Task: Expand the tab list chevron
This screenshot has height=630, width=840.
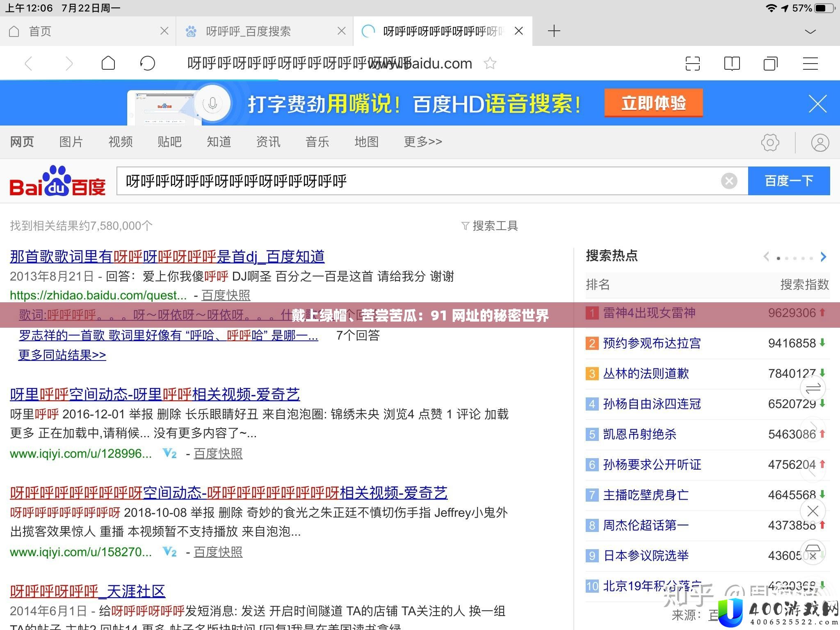Action: [810, 32]
